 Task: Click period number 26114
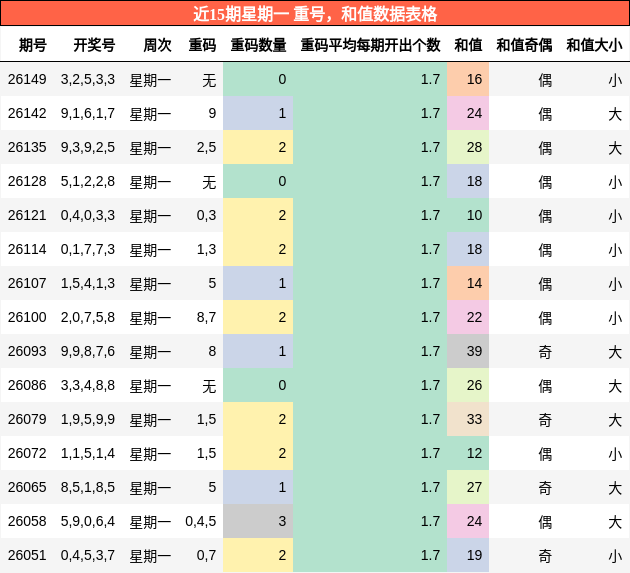27,249
